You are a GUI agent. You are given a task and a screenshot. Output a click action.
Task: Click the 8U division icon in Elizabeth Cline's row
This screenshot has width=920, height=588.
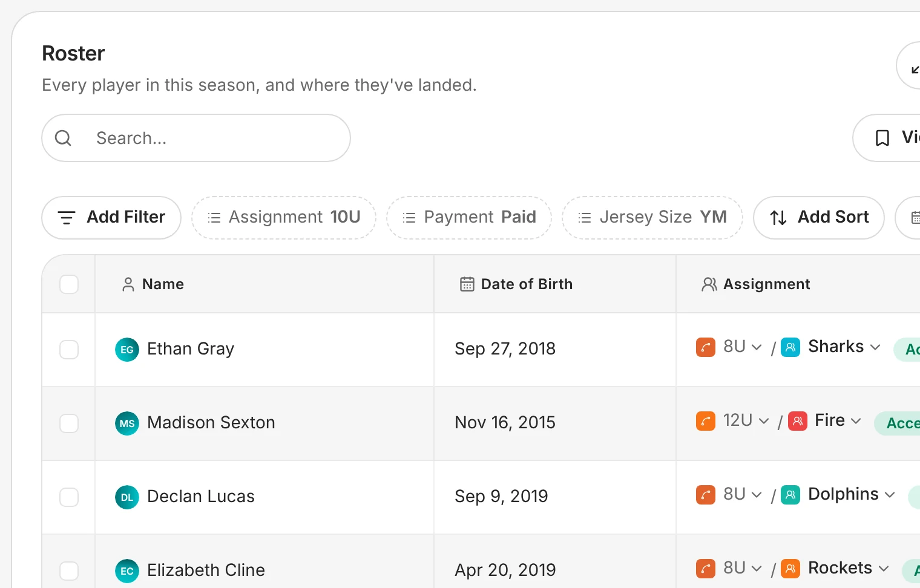pos(706,569)
